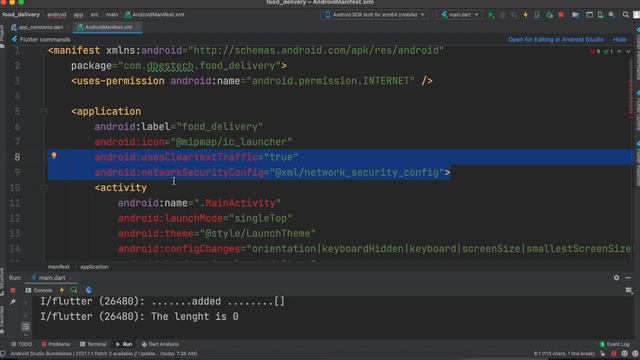Viewport: 640px width, 360px height.
Task: Click cursor position indicator in status bar
Action: [564, 354]
